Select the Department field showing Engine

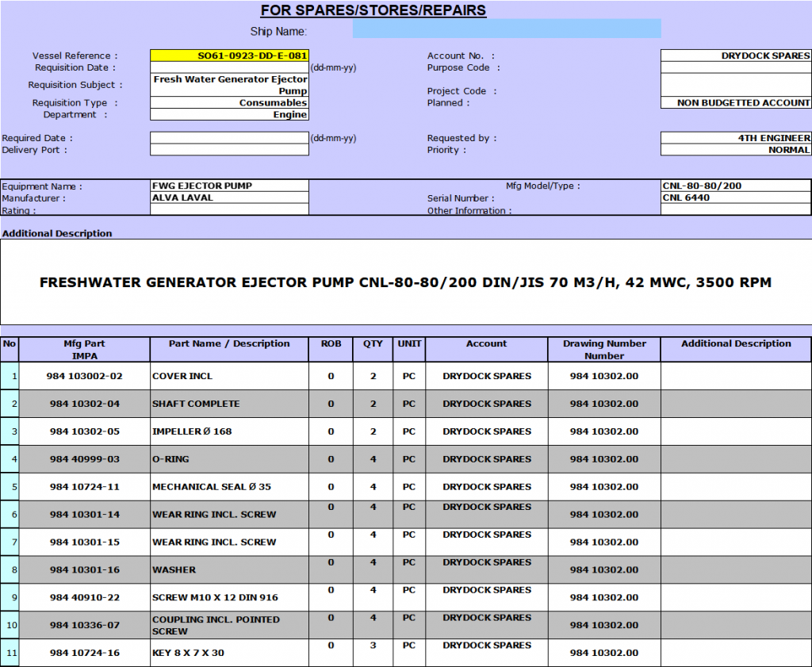[229, 115]
